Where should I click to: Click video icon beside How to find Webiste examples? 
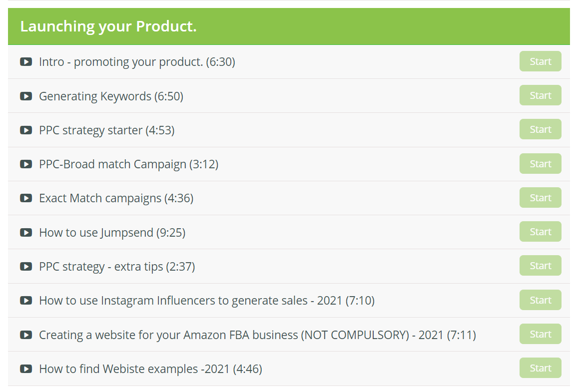25,369
